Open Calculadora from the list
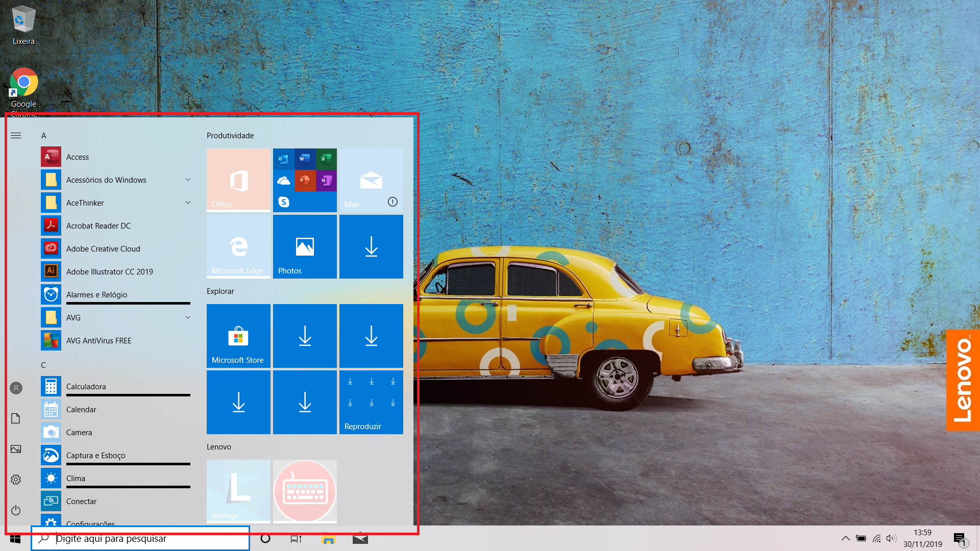The image size is (980, 551). [86, 387]
